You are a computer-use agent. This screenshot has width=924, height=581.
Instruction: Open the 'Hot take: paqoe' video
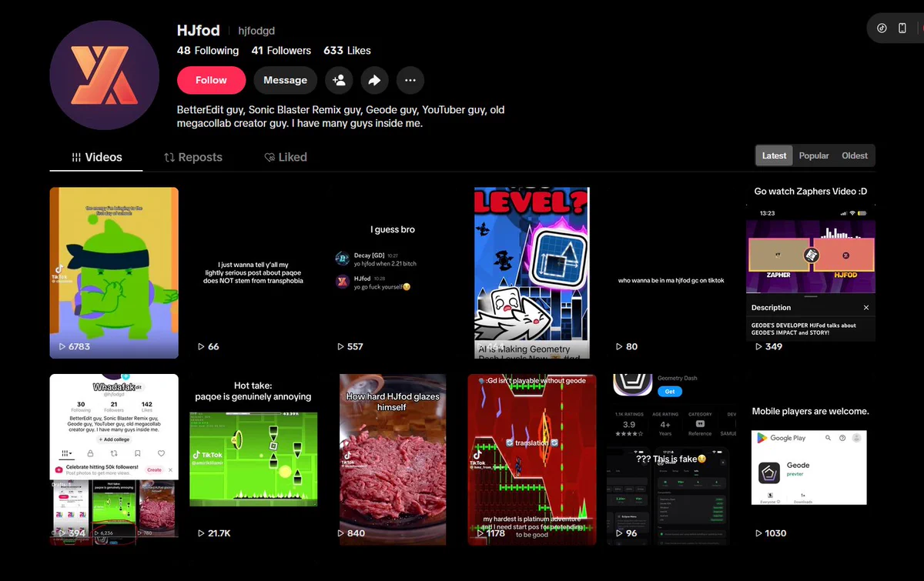253,459
